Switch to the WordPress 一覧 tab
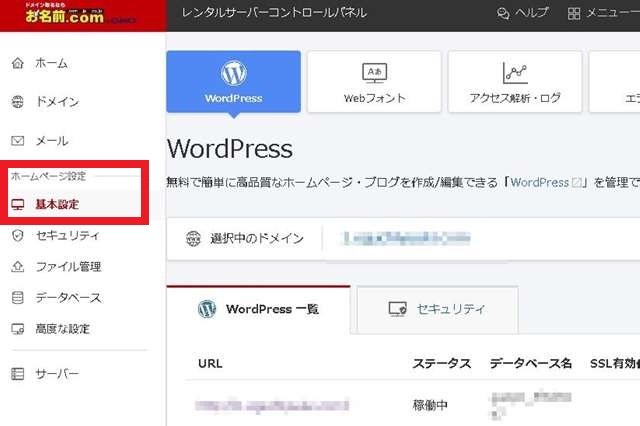 click(x=258, y=309)
